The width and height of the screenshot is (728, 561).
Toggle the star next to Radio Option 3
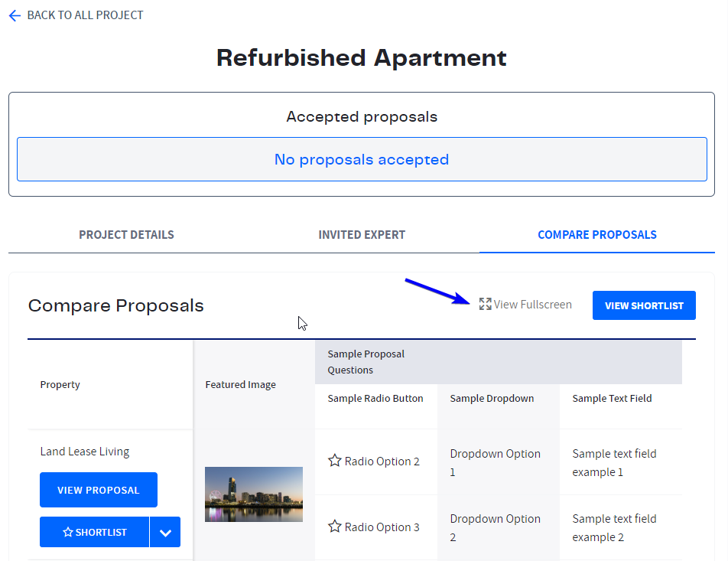pyautogui.click(x=335, y=527)
